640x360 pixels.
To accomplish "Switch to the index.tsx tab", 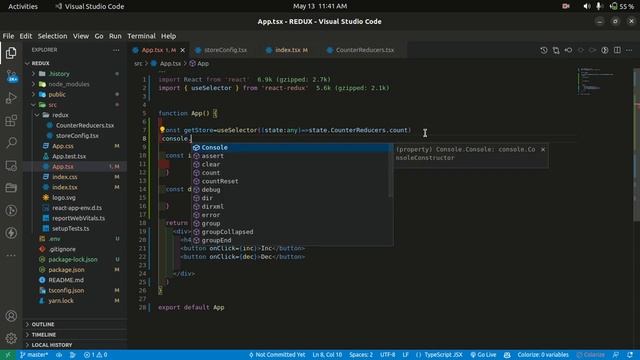I will (x=291, y=50).
